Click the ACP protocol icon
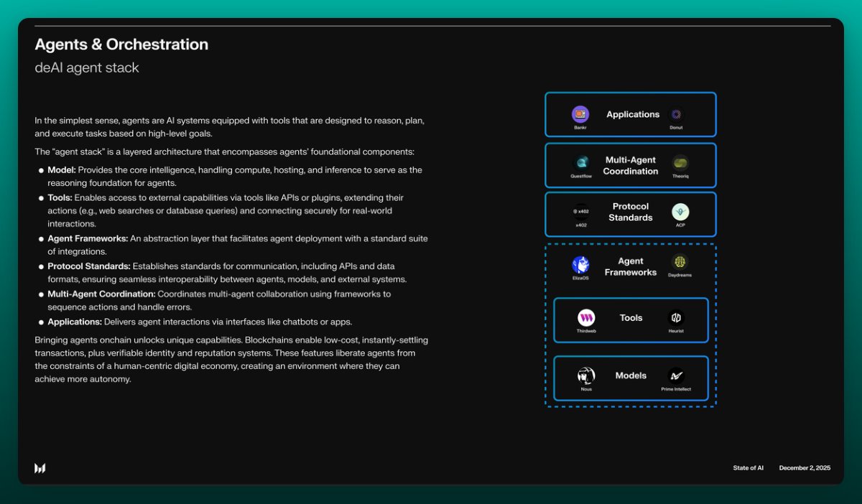This screenshot has height=504, width=862. [680, 212]
